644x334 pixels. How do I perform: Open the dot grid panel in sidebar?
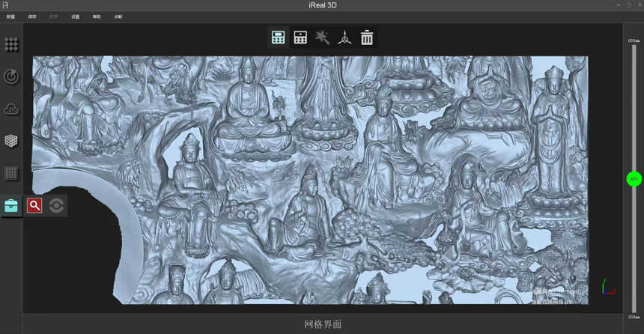click(x=11, y=45)
